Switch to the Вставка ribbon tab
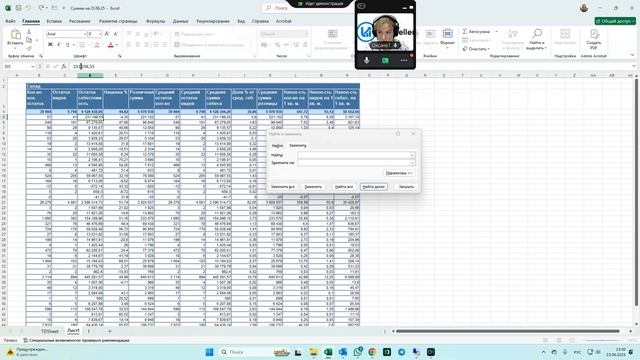This screenshot has height=360, width=640. 54,21
